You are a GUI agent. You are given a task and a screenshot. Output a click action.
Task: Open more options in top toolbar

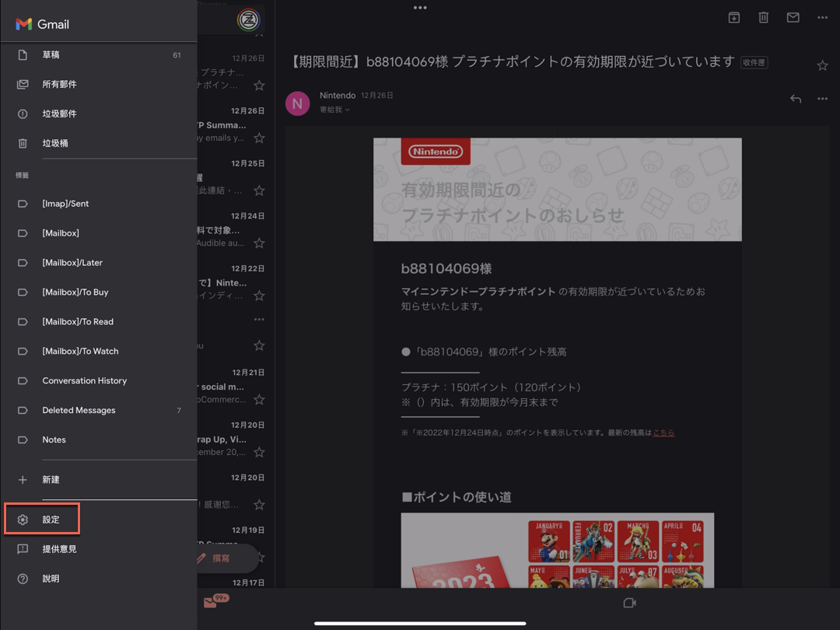click(822, 18)
